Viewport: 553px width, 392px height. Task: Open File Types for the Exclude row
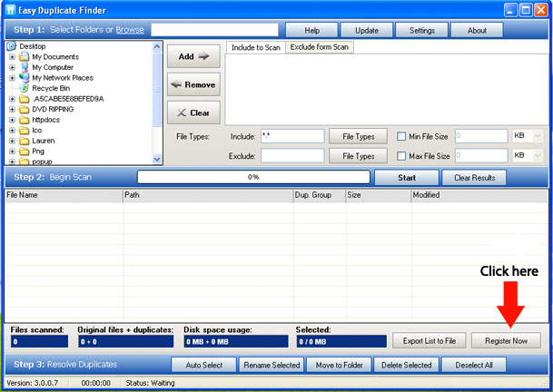[x=359, y=155]
